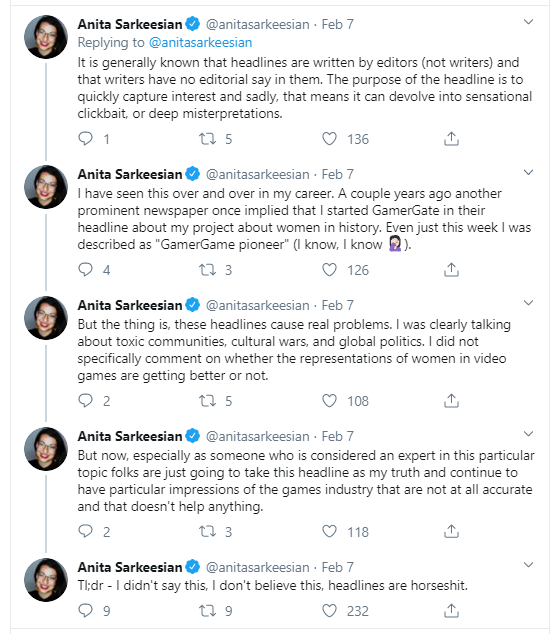Open the @anitasarkeesian link after 'Replying to'
This screenshot has height=634, width=560.
pos(201,42)
